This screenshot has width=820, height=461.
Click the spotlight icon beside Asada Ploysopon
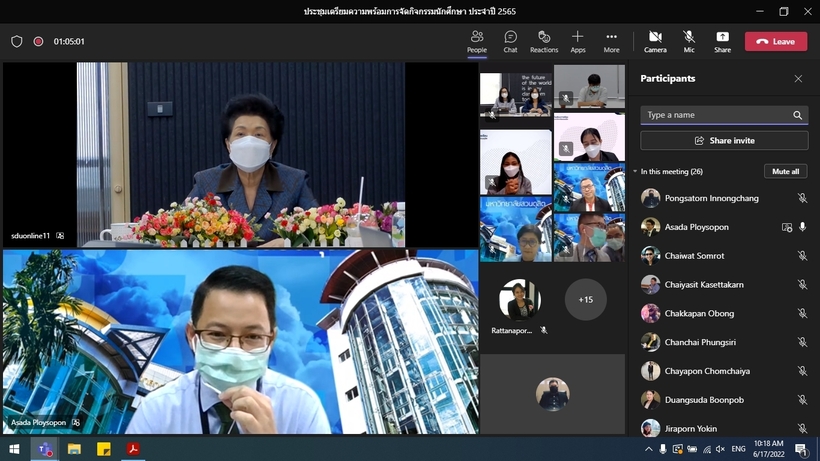(x=787, y=227)
